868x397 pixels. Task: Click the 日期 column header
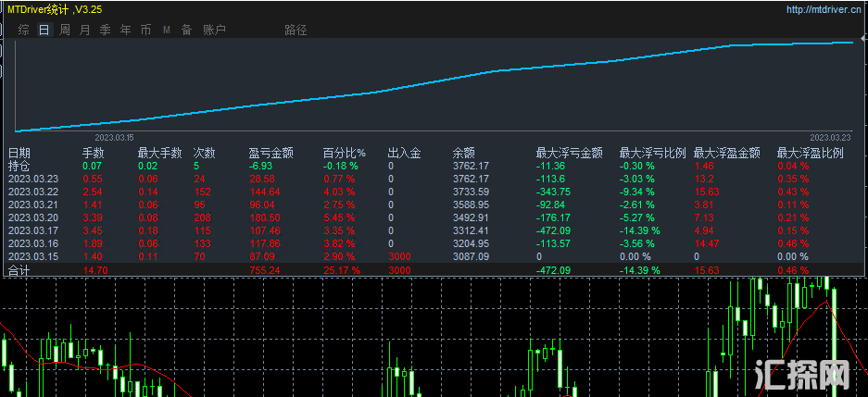[19, 153]
